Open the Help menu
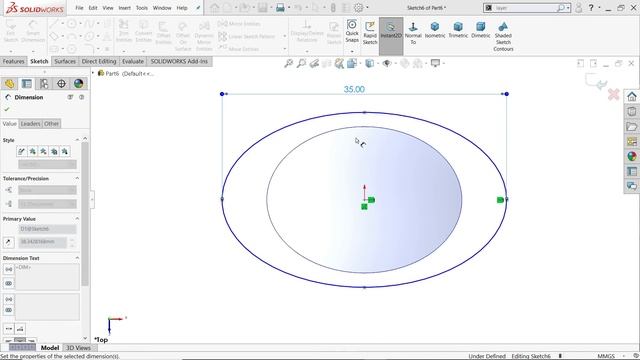Image resolution: width=640 pixels, height=360 pixels. coord(182,8)
